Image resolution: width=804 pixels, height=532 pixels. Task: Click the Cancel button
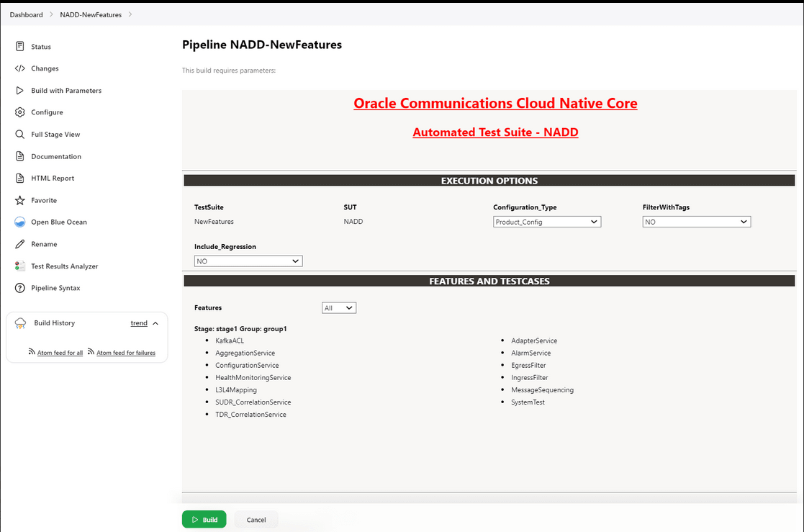click(x=256, y=519)
